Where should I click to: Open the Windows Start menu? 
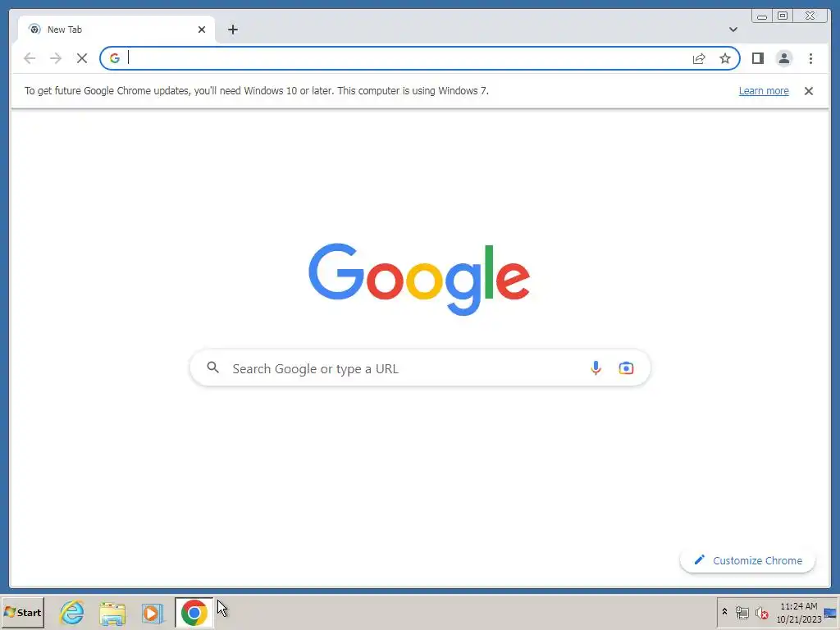(x=22, y=612)
